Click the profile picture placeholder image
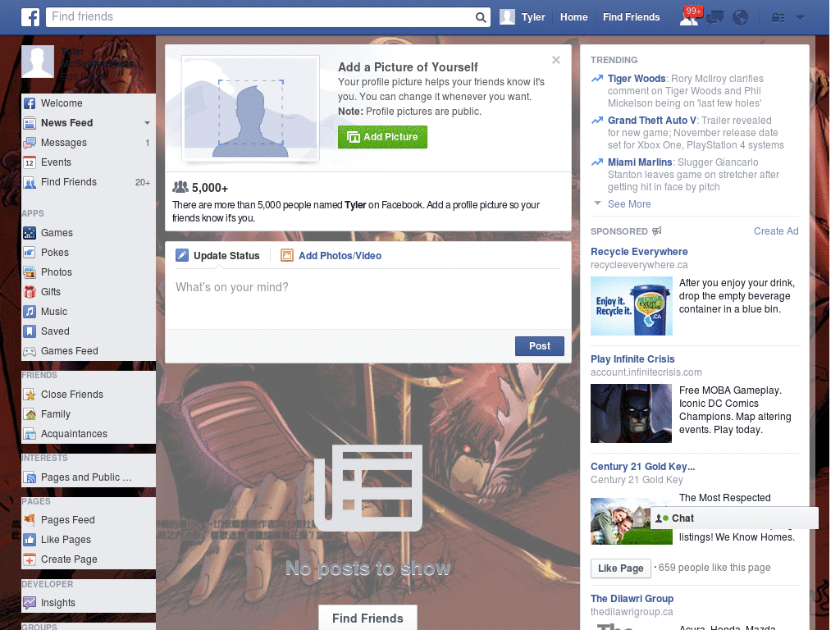840x630 pixels. pos(251,109)
